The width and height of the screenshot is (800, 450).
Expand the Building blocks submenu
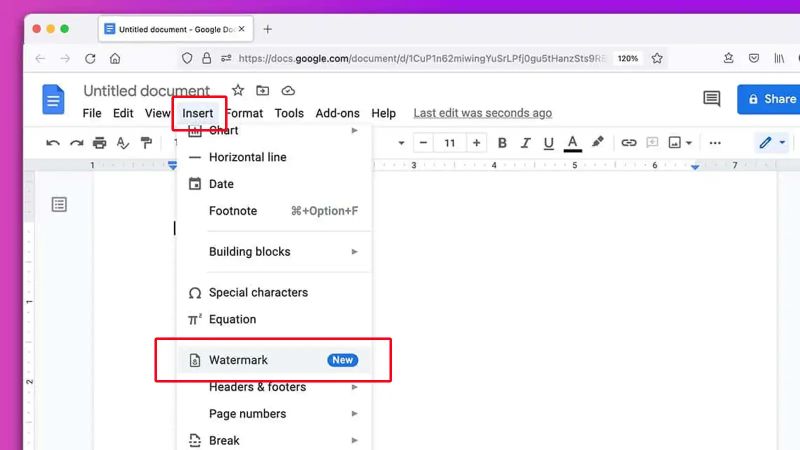click(x=274, y=252)
